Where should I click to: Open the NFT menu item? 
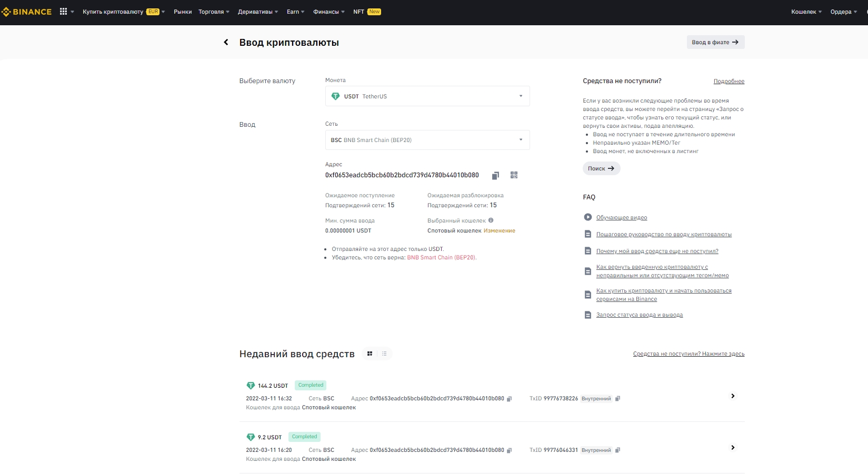point(367,12)
